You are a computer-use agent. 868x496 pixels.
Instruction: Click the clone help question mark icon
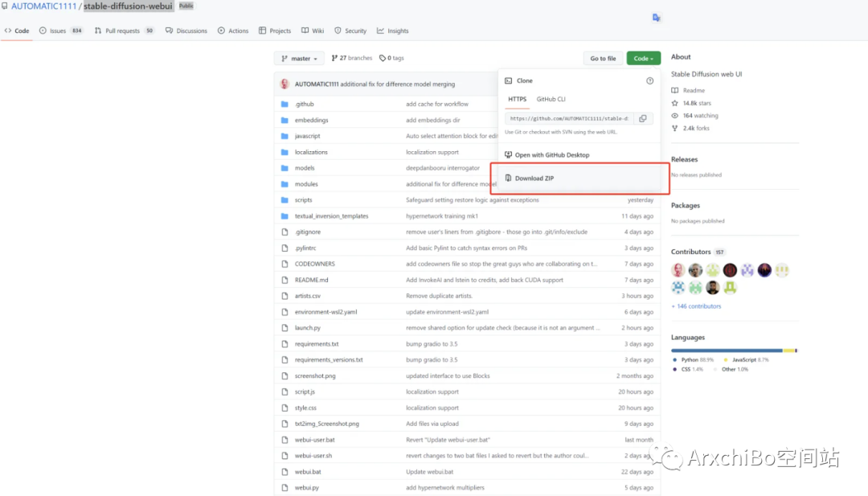click(x=650, y=81)
